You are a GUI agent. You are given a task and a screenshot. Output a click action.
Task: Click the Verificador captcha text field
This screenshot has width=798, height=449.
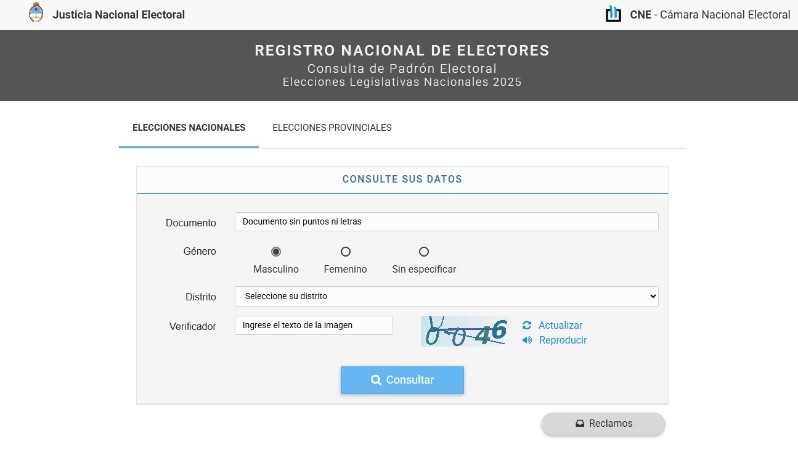tap(314, 325)
